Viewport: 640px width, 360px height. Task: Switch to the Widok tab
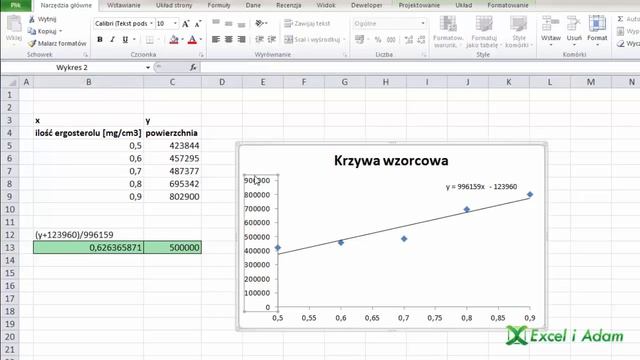[x=326, y=5]
